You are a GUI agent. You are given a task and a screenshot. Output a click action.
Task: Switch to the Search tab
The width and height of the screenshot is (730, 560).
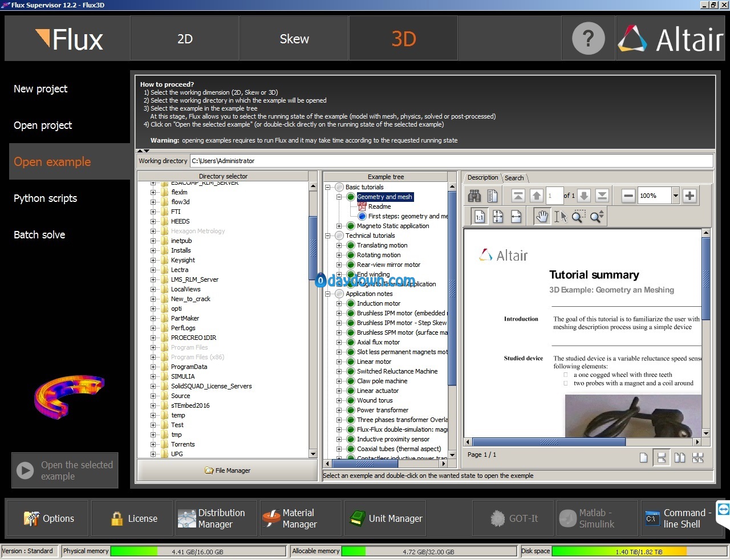[514, 178]
